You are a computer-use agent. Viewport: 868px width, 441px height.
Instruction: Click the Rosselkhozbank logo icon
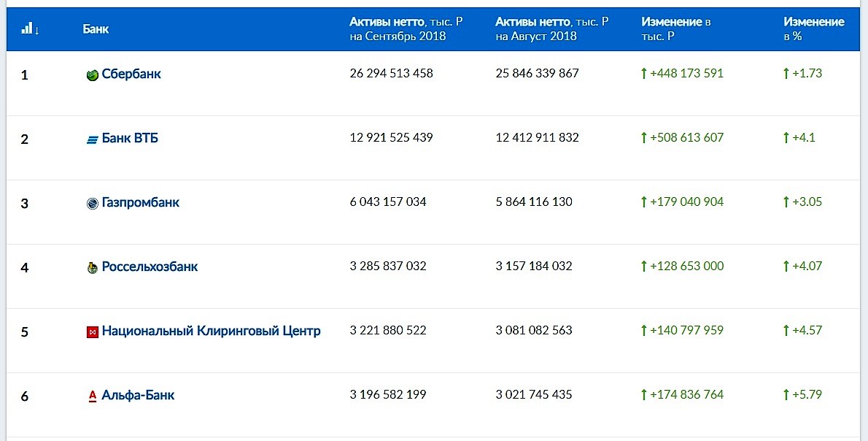point(93,268)
